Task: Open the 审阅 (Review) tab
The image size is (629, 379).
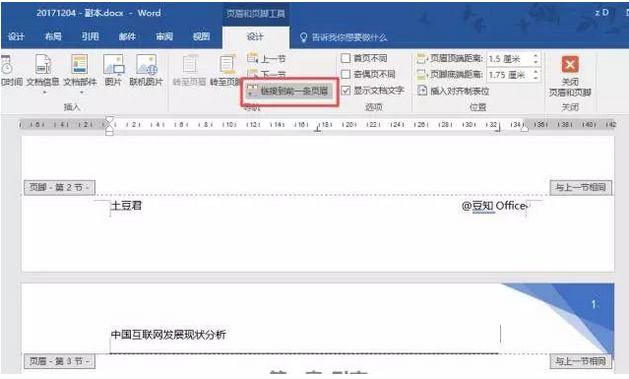Action: tap(164, 36)
